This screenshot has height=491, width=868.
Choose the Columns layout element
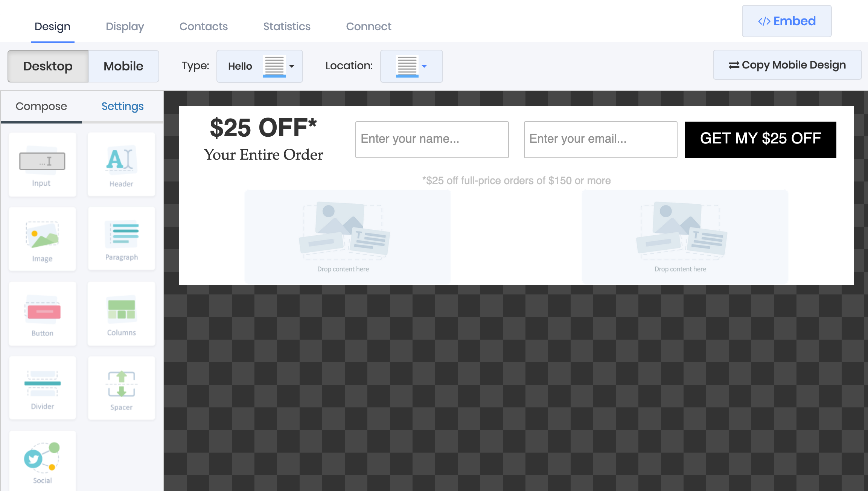(x=121, y=314)
